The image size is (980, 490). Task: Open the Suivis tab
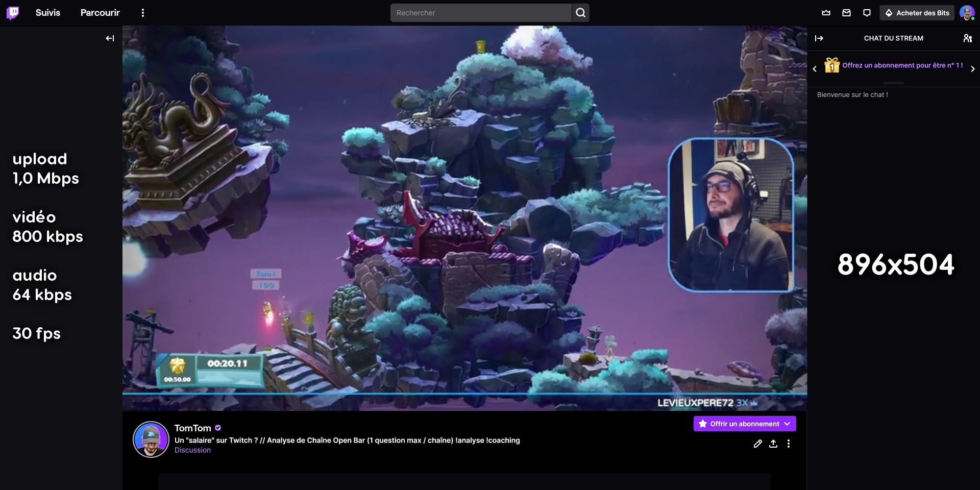[48, 13]
